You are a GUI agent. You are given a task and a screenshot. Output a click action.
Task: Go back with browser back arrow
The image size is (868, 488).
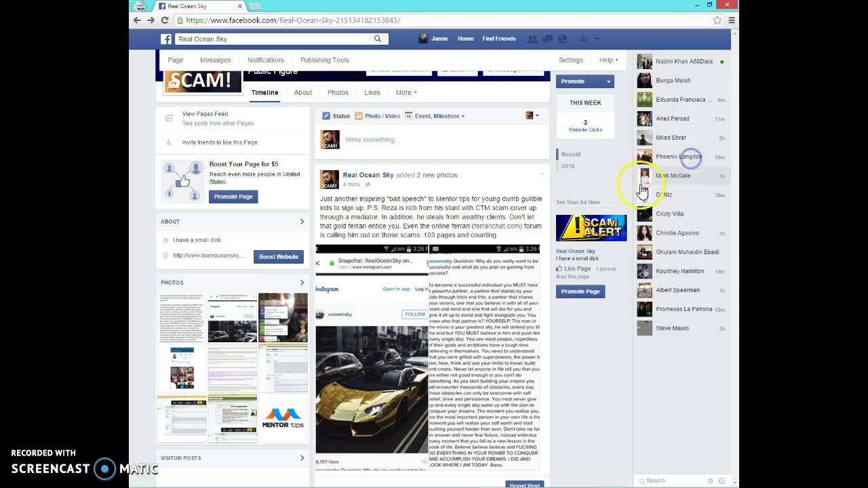(x=137, y=20)
